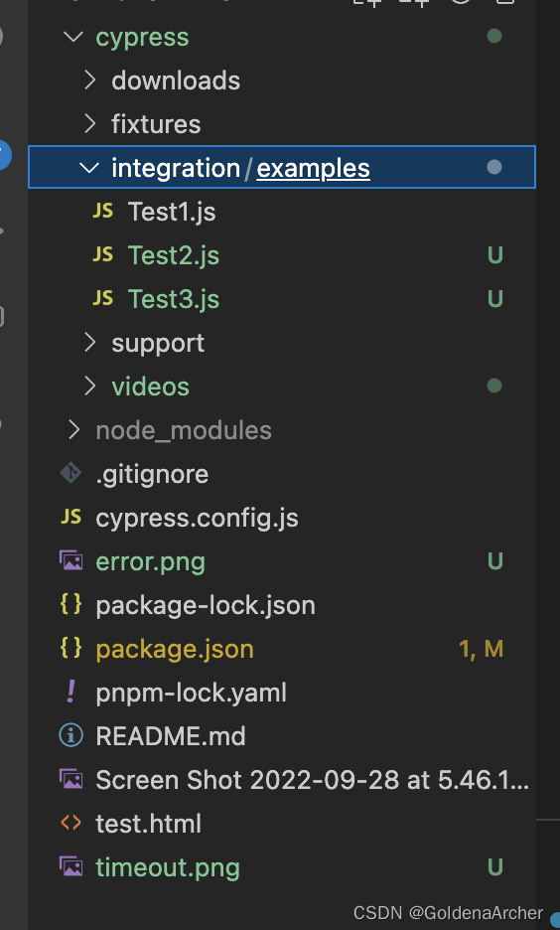Collapse the integration/examples folder
The image size is (560, 930).
89,168
